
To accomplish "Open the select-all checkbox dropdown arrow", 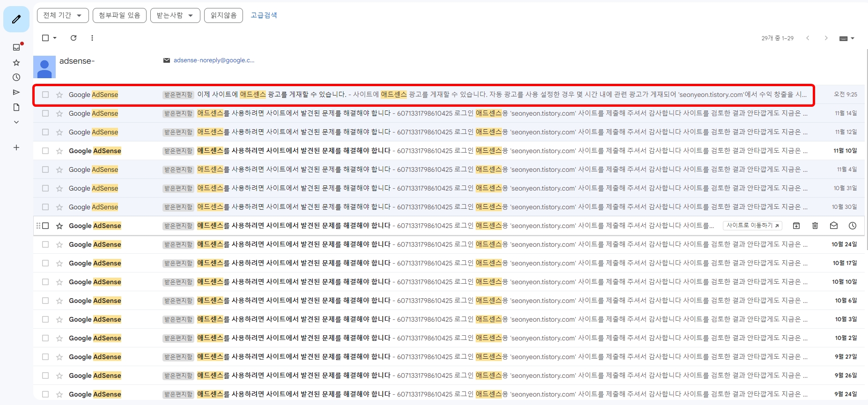I will pyautogui.click(x=55, y=38).
